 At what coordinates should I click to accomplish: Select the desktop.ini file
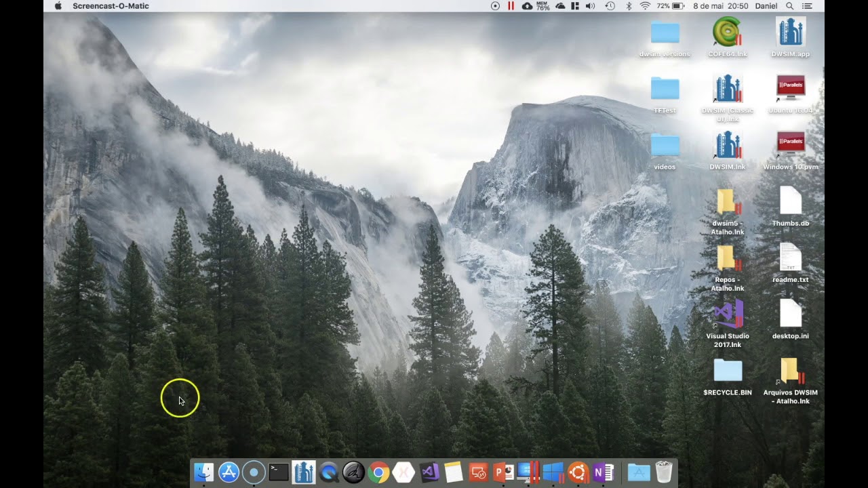pos(791,314)
